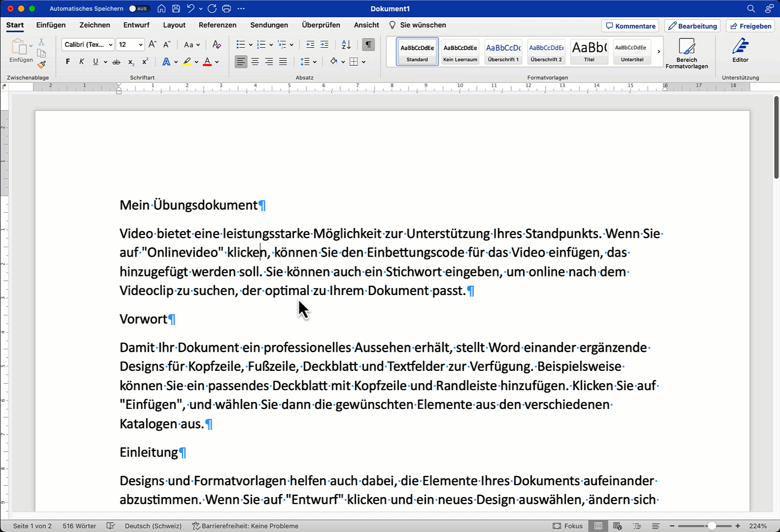Toggle paragraph marks display
Screen dimensions: 780x532
click(368, 45)
